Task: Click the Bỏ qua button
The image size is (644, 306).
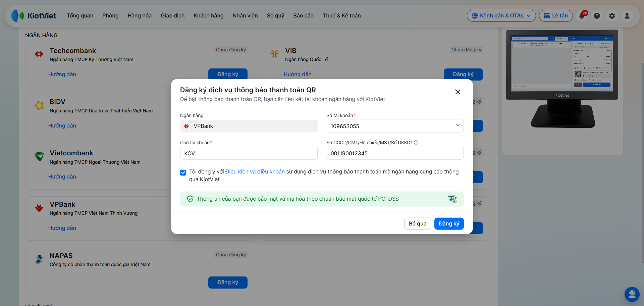Action: 418,224
